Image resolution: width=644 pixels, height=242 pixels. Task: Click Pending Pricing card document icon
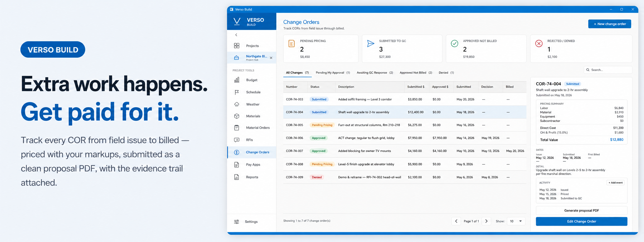point(291,43)
